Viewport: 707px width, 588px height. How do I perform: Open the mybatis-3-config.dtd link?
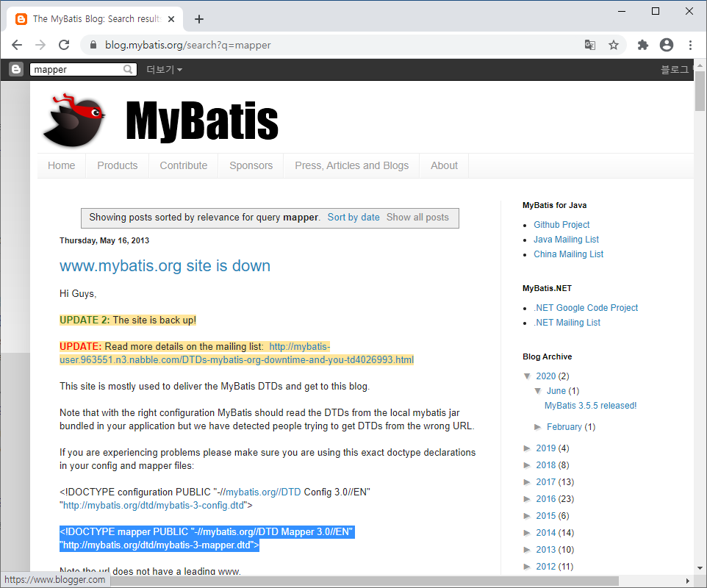(x=154, y=506)
